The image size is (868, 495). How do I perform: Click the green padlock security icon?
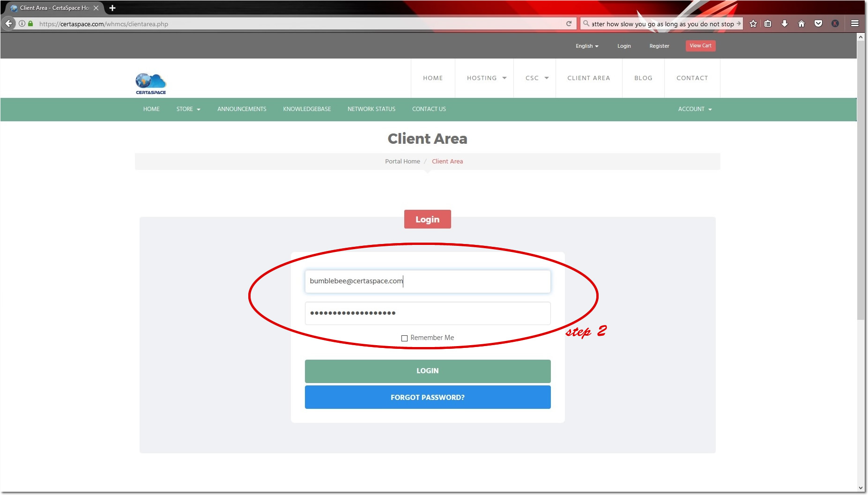[x=30, y=23]
